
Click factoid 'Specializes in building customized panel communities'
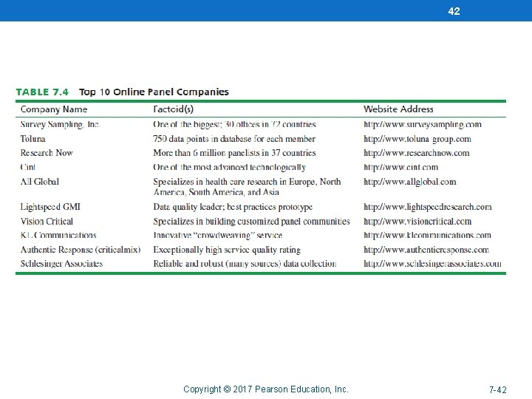click(x=251, y=222)
